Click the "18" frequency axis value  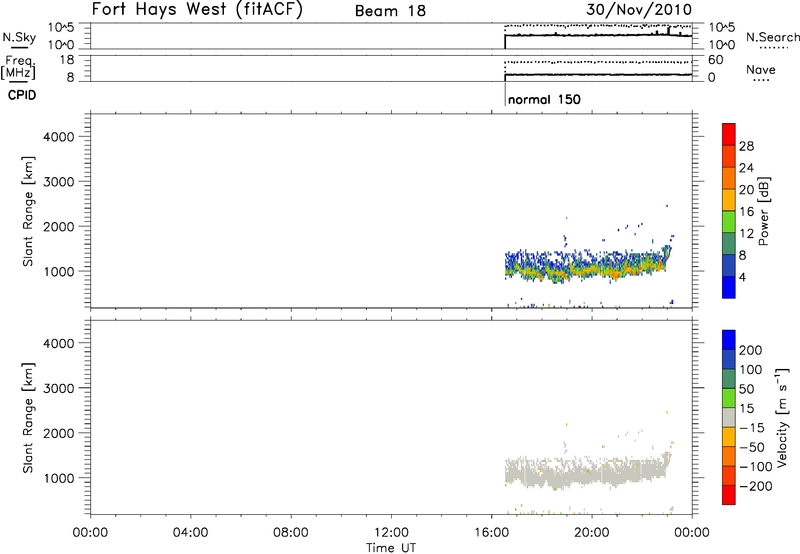click(67, 60)
